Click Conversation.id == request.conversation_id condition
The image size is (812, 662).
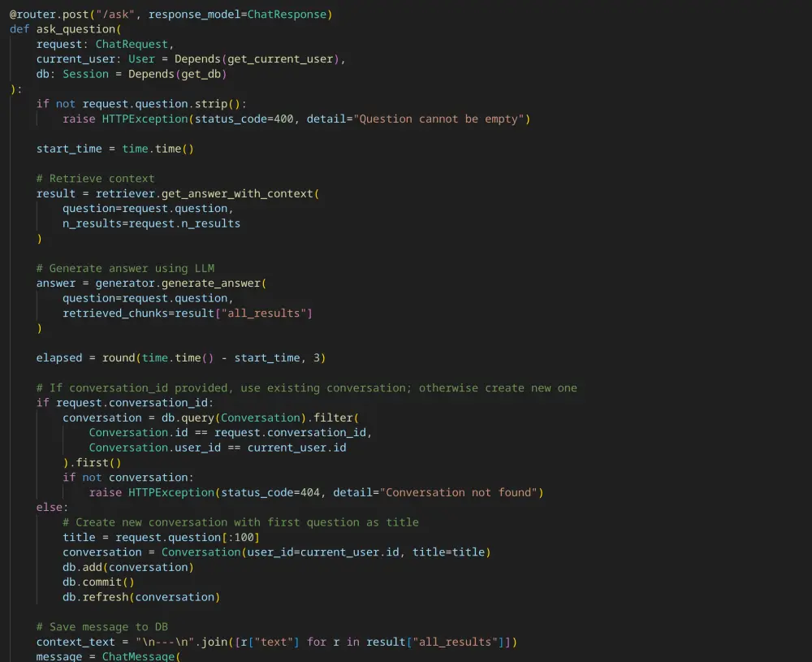[x=231, y=432]
